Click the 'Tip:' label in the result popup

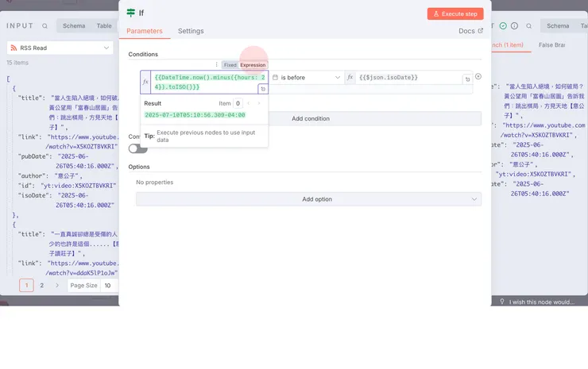(149, 136)
